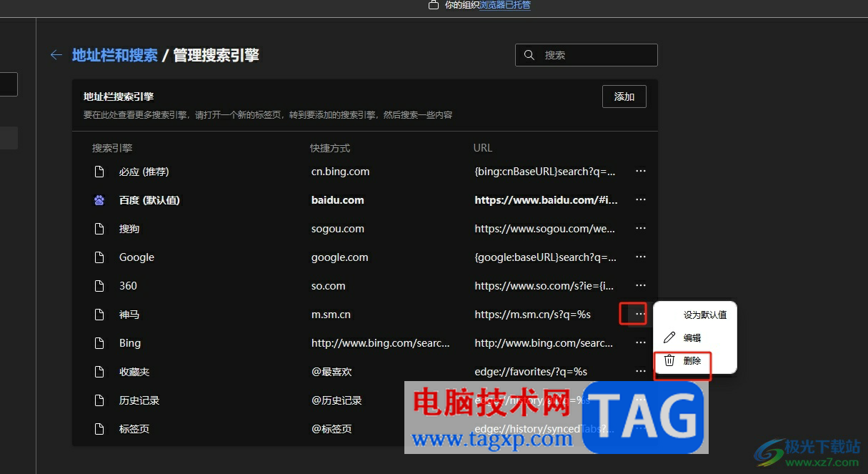Click the baidu.com shortcut text
Image resolution: width=868 pixels, height=474 pixels.
[x=337, y=200]
